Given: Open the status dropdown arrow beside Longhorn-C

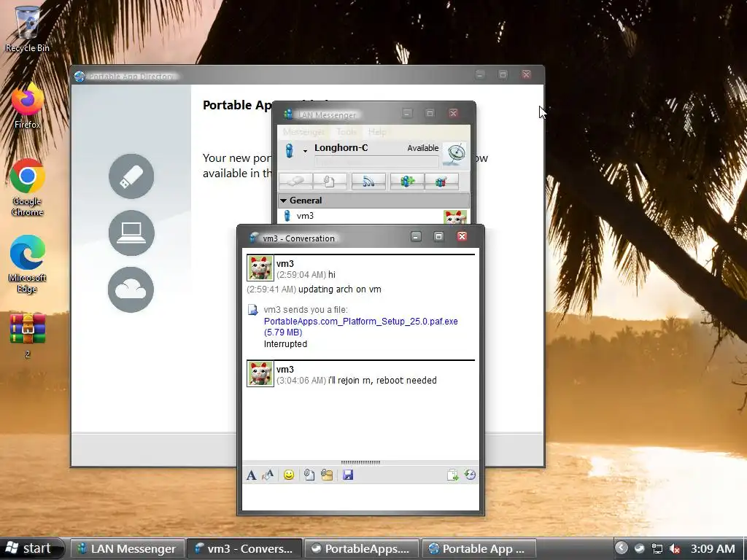Looking at the screenshot, I should pos(306,152).
